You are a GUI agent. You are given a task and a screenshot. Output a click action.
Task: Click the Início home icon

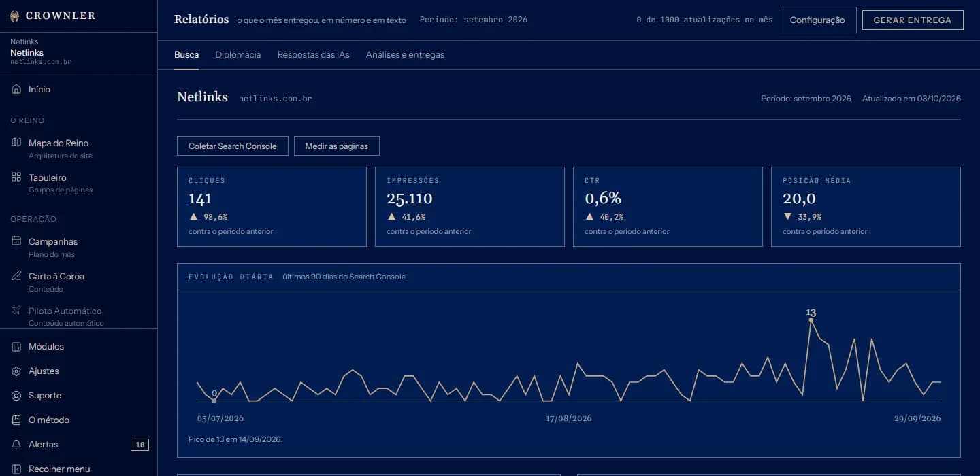coord(16,89)
